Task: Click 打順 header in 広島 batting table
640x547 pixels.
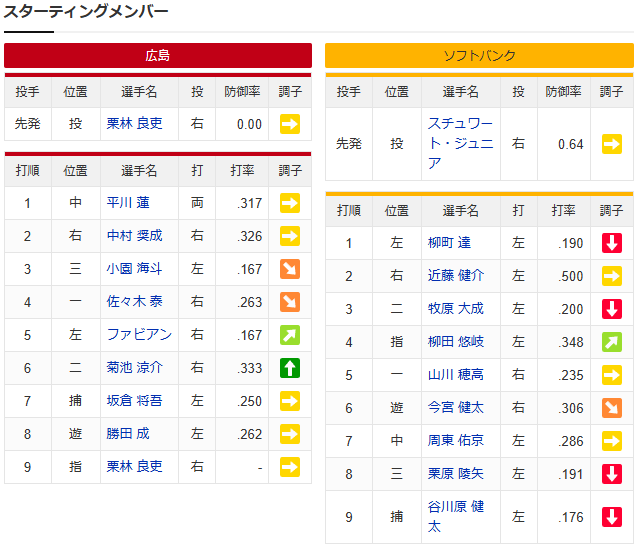Action: point(27,170)
